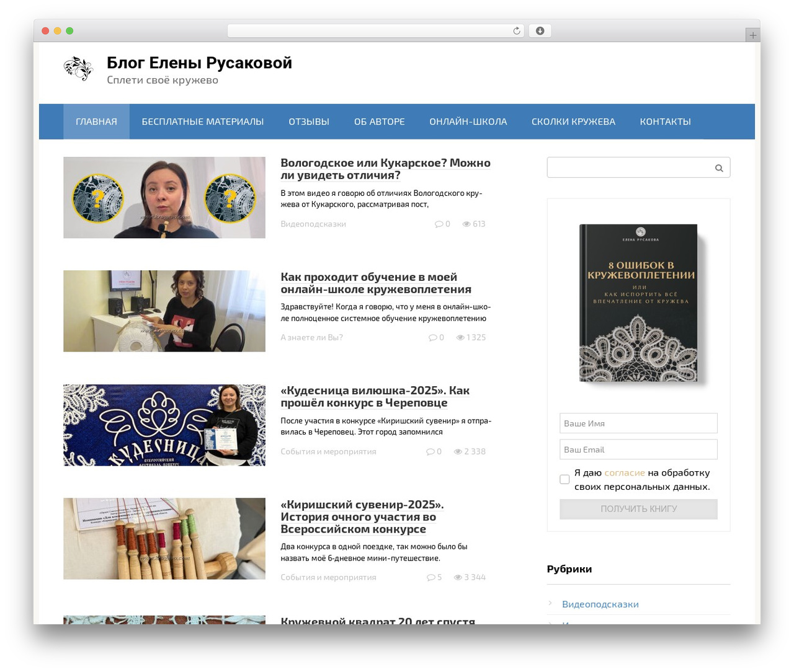794x672 pixels.
Task: Click views eye icon showing 2 338
Action: 458,451
